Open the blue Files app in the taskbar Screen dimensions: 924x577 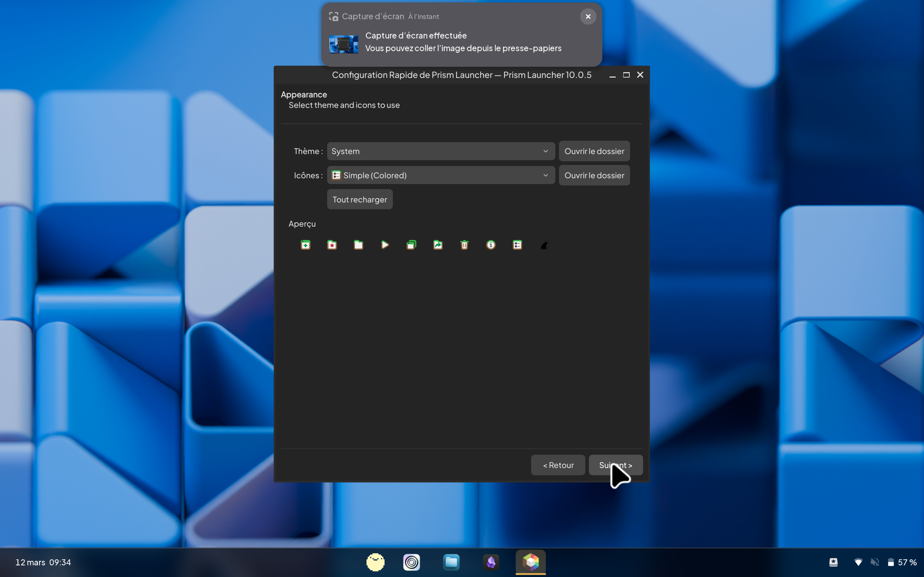tap(451, 562)
